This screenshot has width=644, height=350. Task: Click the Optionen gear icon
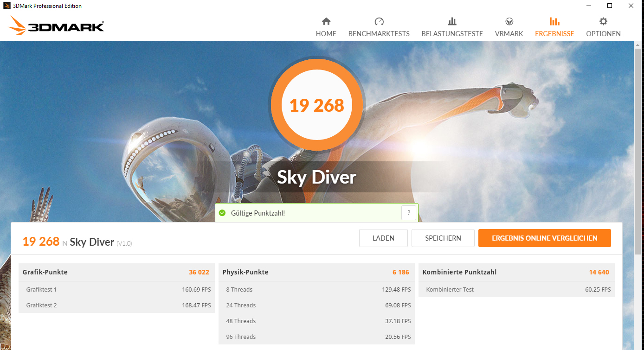[x=603, y=21]
